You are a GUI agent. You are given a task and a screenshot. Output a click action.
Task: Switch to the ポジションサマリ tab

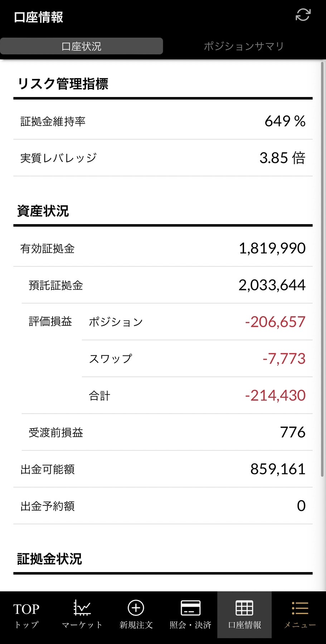[244, 46]
